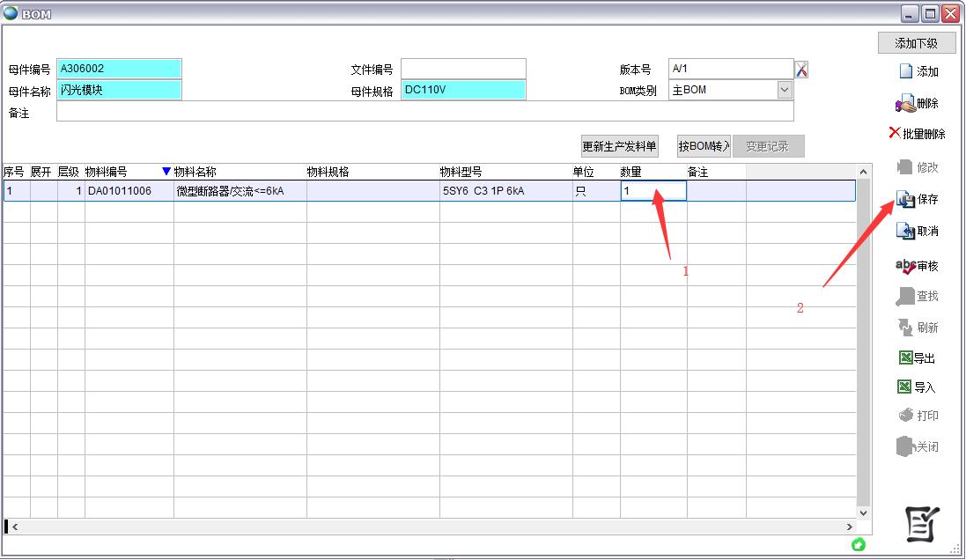
Task: Click the 文件编号 input field
Action: click(x=463, y=70)
